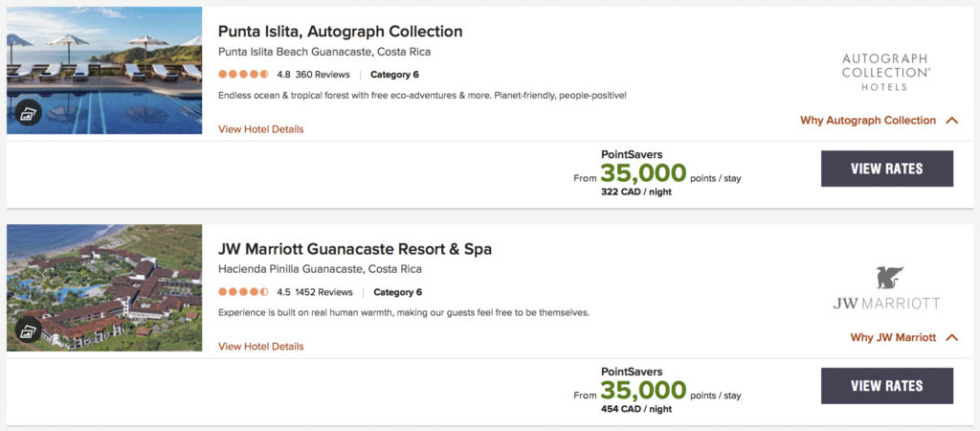980x431 pixels.
Task: Open View Hotel Details for Punta Islita
Action: point(260,129)
